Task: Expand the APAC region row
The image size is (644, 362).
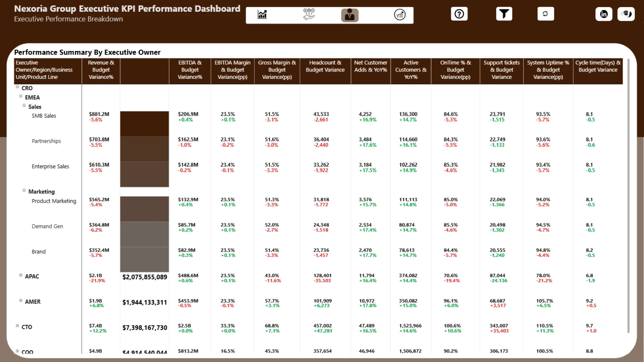Action: [x=21, y=275]
